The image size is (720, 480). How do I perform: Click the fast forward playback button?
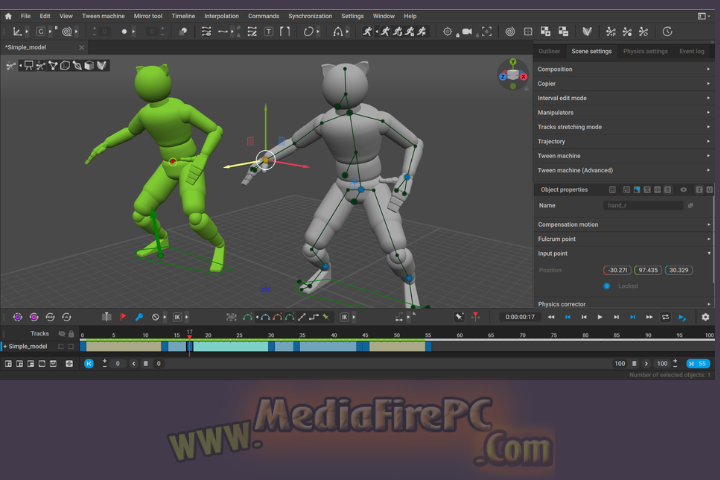coord(649,317)
